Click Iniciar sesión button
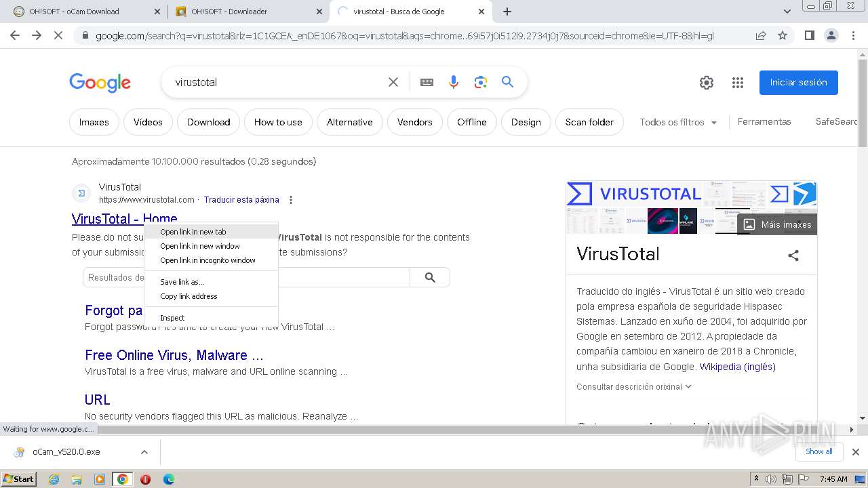 pyautogui.click(x=799, y=82)
